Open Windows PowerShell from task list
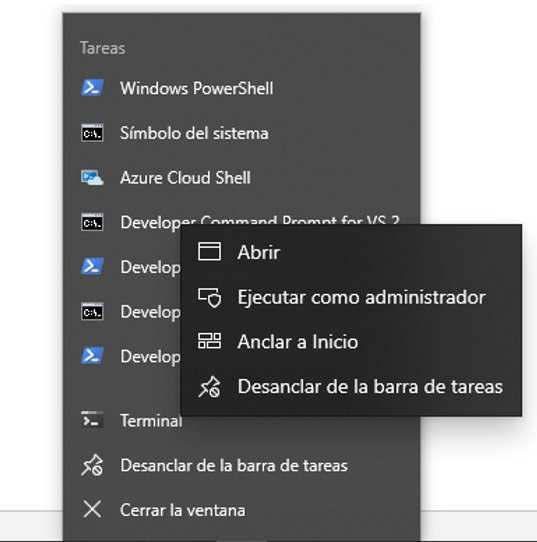 pyautogui.click(x=241, y=88)
